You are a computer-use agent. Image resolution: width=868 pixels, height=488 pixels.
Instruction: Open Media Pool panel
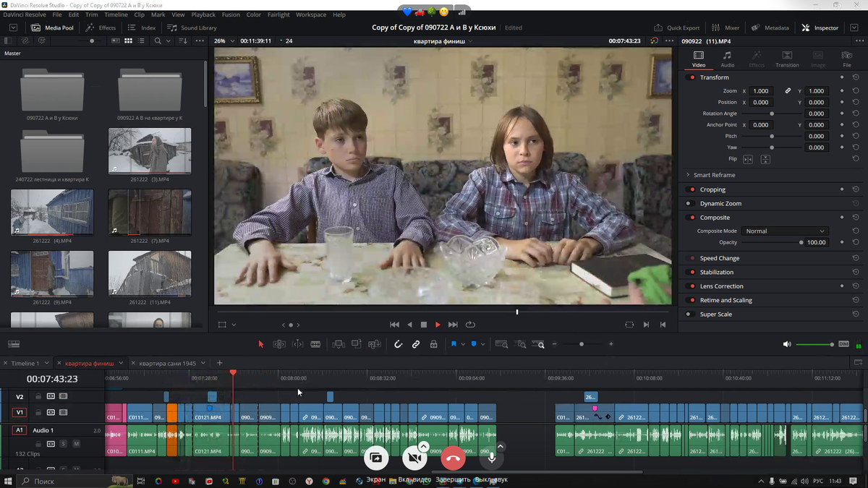[52, 27]
